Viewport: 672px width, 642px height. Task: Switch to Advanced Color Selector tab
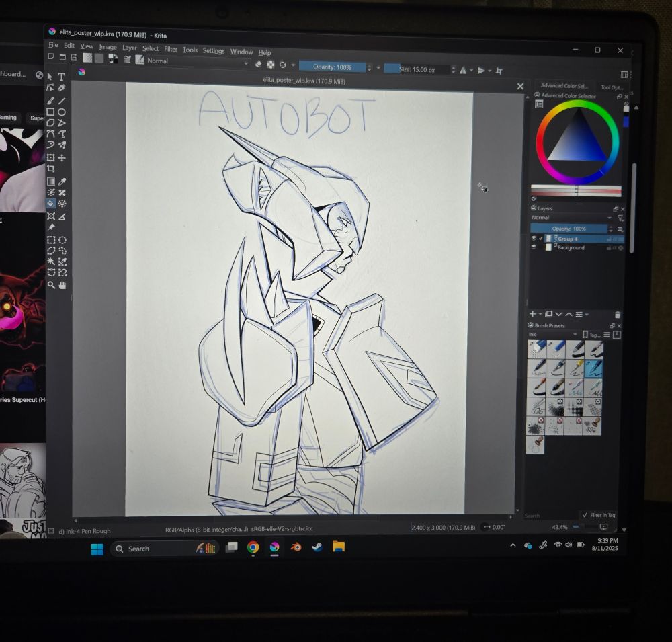[564, 86]
